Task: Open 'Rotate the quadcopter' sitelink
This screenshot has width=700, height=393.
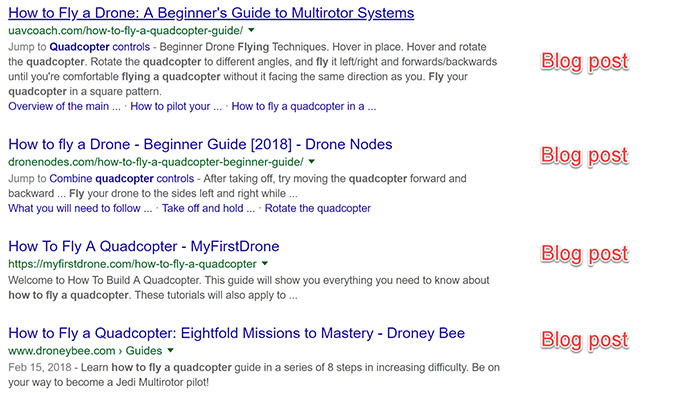Action: click(317, 208)
